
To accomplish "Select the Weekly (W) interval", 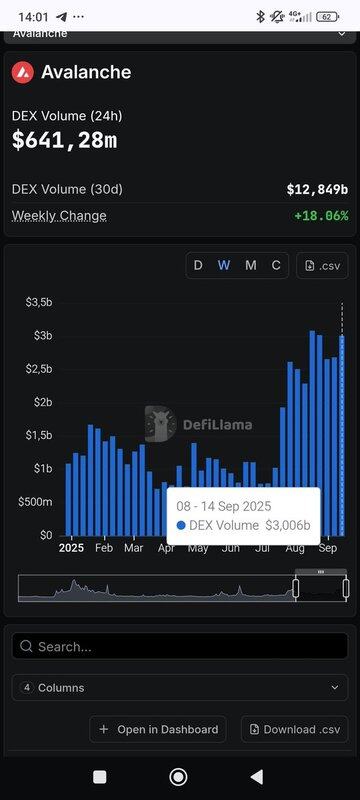I will [224, 265].
